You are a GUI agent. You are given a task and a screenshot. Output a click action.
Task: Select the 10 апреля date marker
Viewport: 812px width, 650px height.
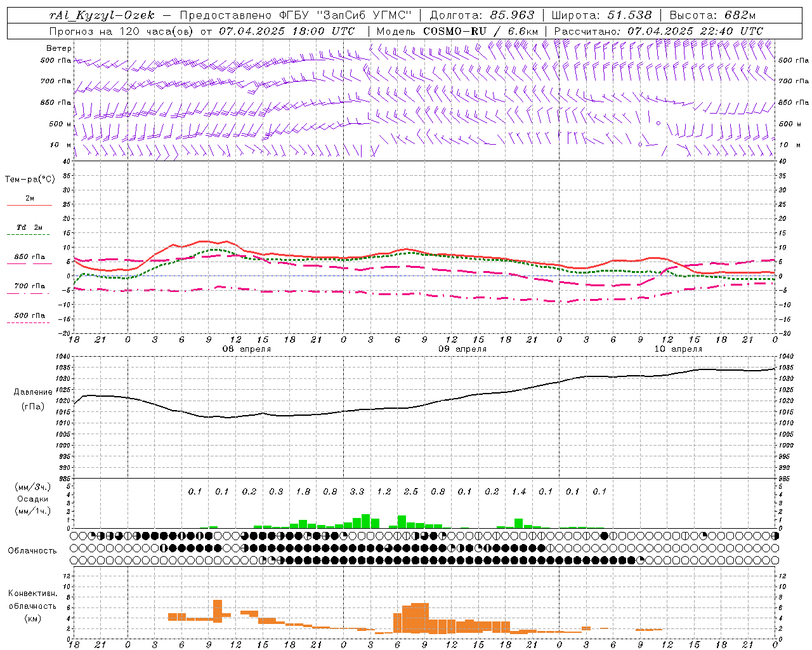(678, 349)
